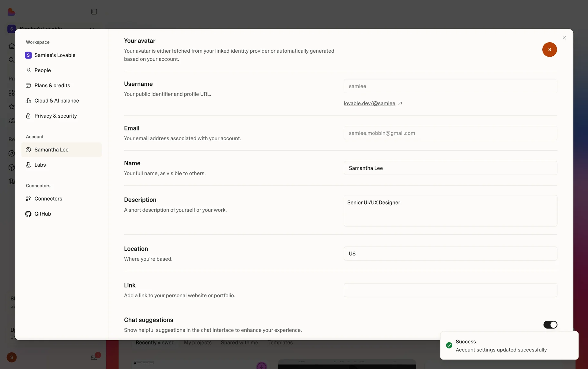
Task: Open Privacy & security settings
Action: coord(55,116)
